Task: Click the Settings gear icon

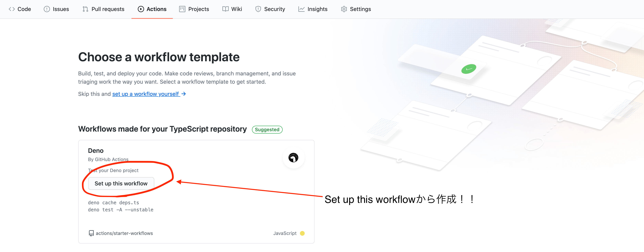Action: [x=344, y=9]
